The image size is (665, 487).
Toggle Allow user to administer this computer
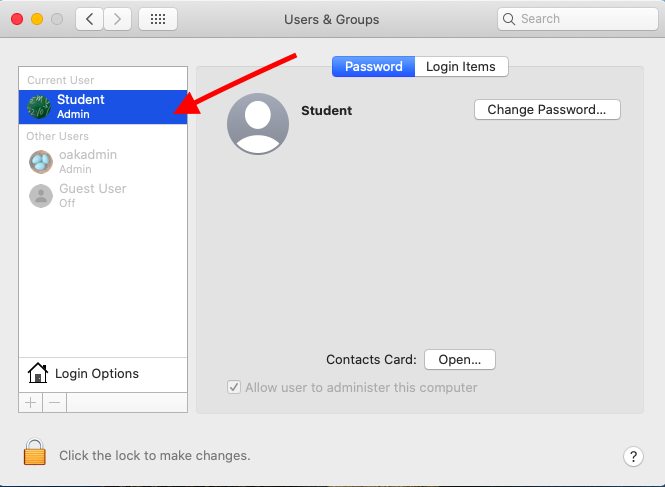coord(234,387)
